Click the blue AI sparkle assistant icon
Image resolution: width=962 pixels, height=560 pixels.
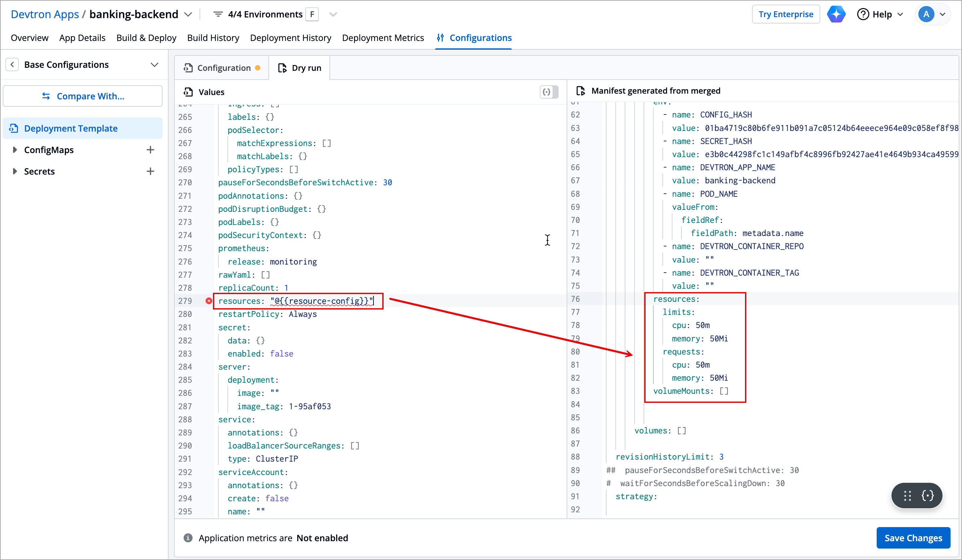pyautogui.click(x=836, y=14)
